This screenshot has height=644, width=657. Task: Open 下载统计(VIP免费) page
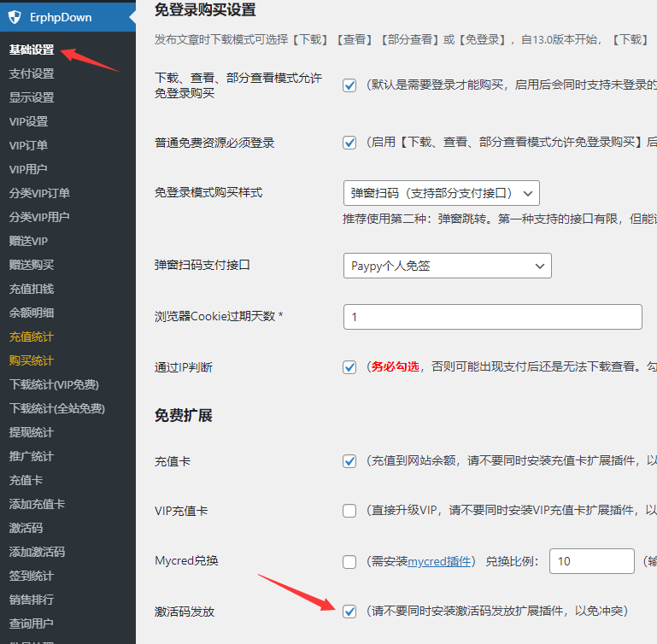pyautogui.click(x=54, y=384)
